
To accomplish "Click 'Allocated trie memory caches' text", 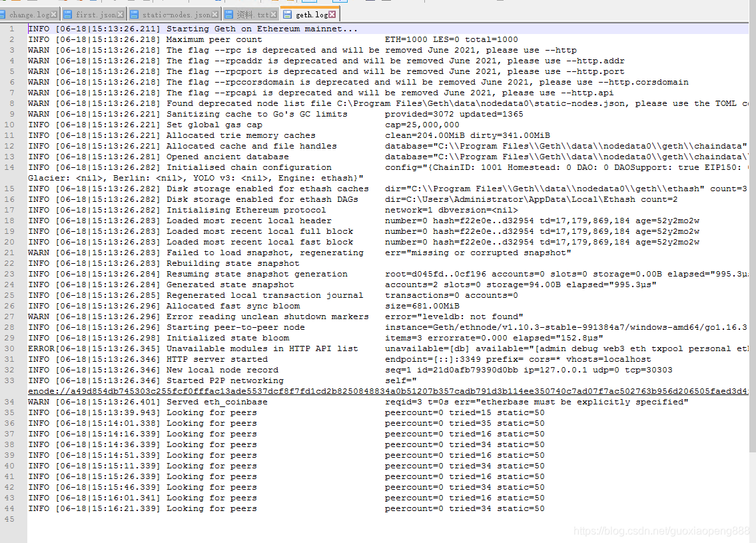I will pyautogui.click(x=240, y=135).
